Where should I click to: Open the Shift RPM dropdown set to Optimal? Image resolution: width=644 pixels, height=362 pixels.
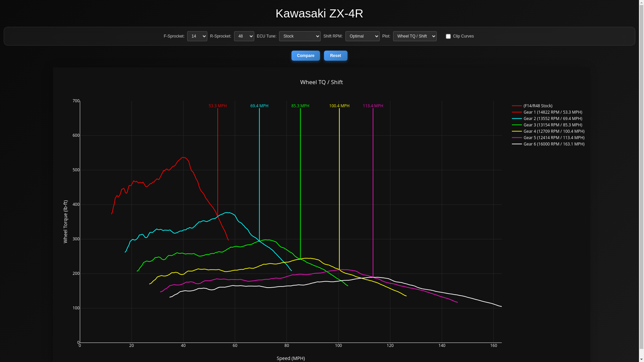click(x=362, y=36)
